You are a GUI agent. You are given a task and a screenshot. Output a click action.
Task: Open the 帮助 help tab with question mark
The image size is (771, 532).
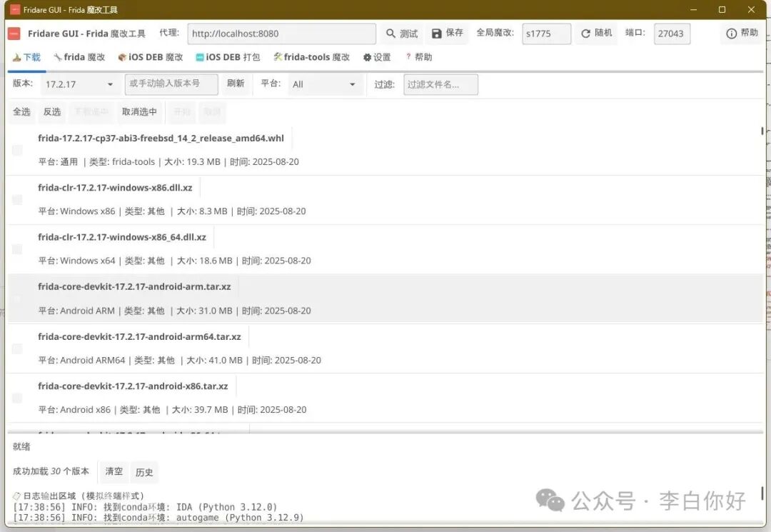418,57
